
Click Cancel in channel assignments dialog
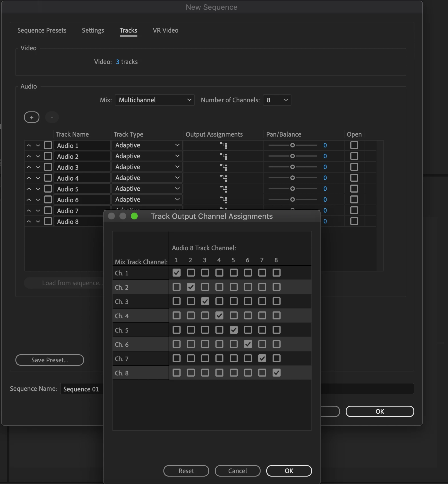tap(238, 471)
